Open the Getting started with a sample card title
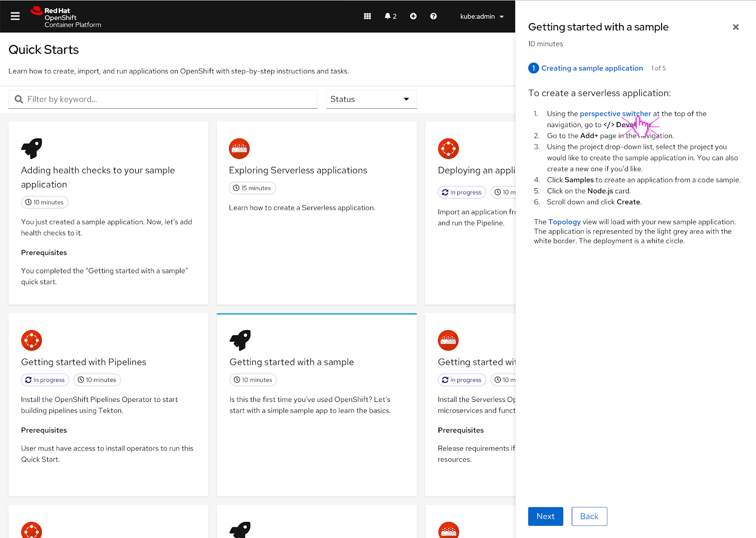Image resolution: width=756 pixels, height=538 pixels. pyautogui.click(x=292, y=362)
